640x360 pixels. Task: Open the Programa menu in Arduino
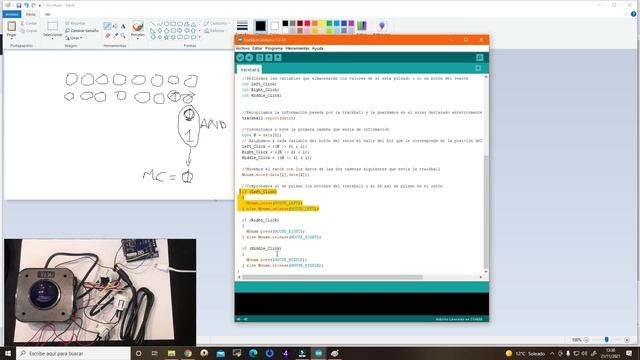pos(274,48)
